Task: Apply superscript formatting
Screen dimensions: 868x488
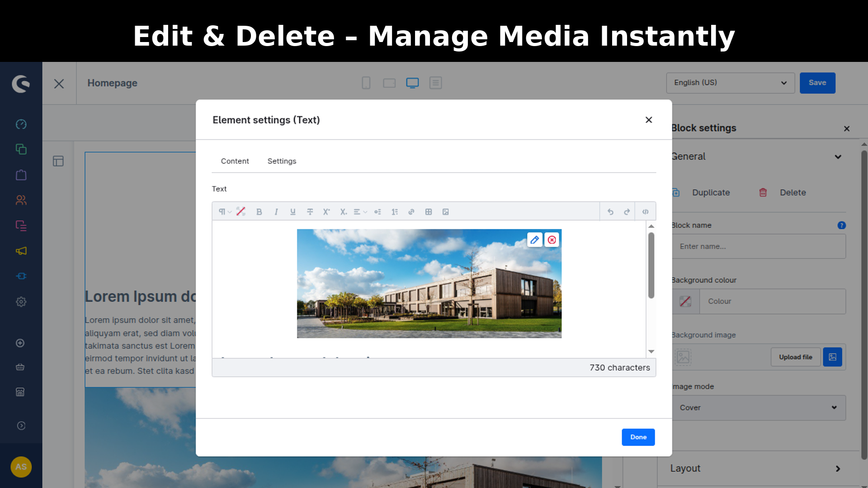Action: click(x=326, y=211)
